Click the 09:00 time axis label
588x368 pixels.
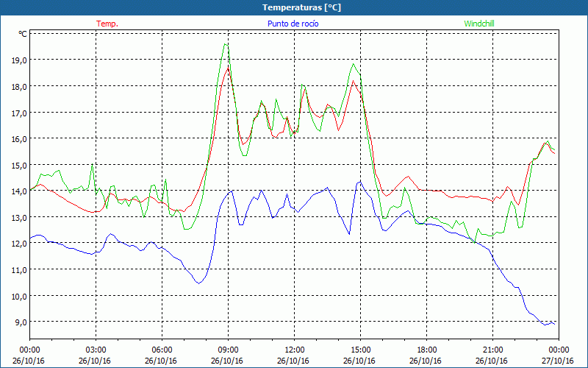[229, 350]
